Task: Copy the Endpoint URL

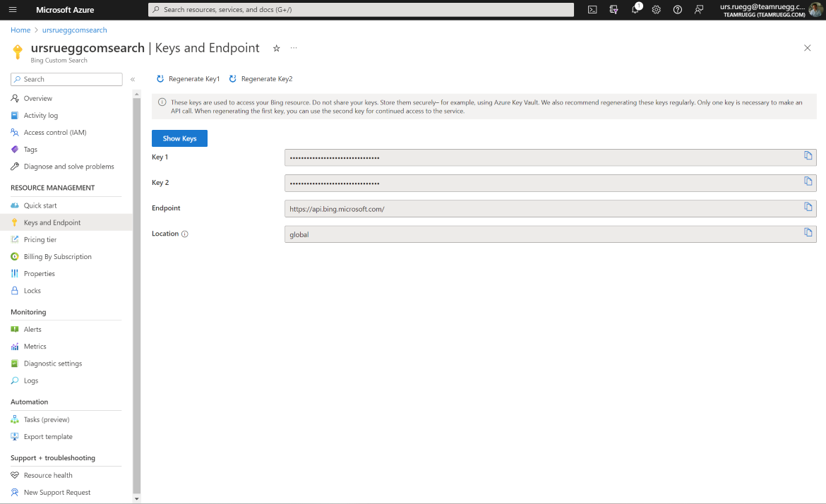Action: 808,206
